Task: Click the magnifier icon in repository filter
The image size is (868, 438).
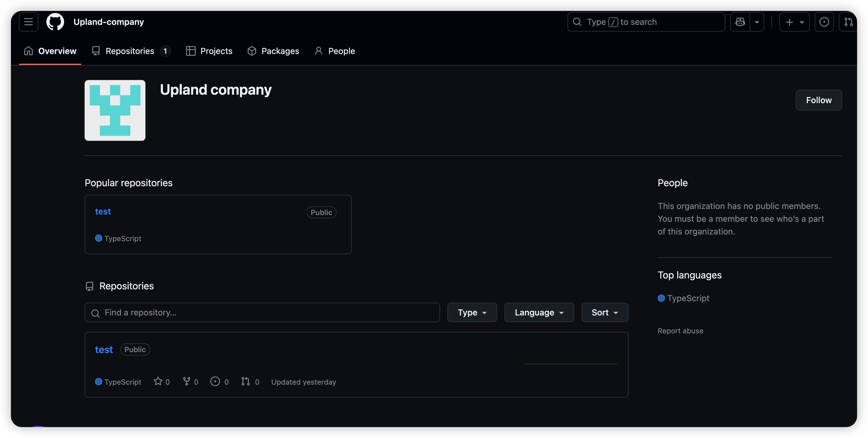Action: pos(95,313)
